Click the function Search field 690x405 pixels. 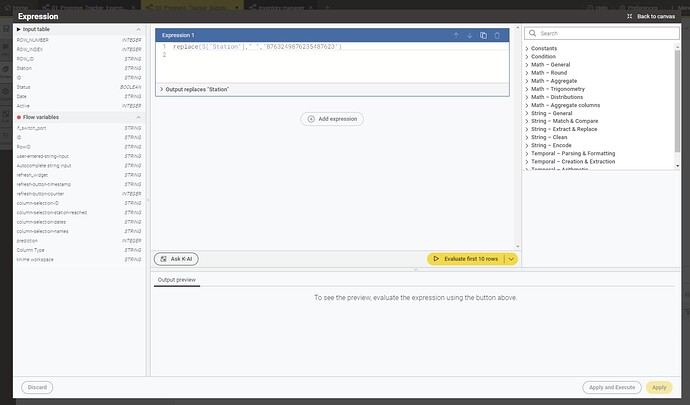point(600,33)
